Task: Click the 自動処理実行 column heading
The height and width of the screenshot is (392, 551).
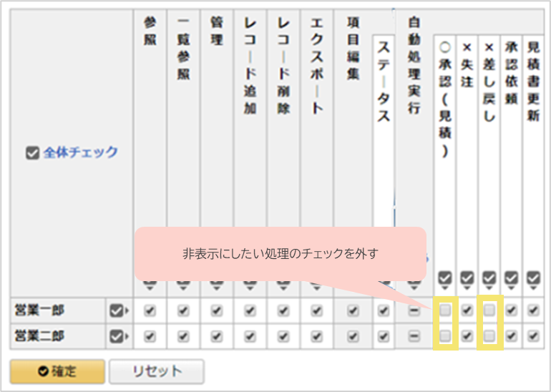Action: (414, 66)
